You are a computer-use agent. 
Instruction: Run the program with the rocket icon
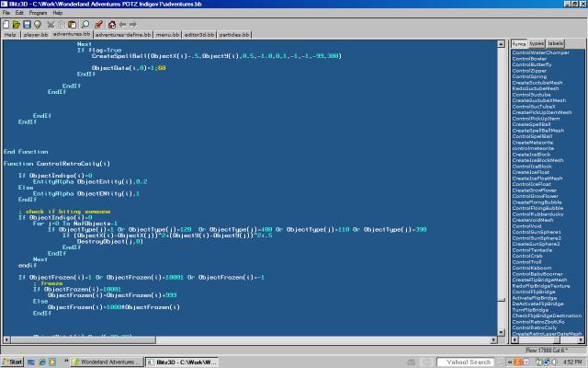click(98, 25)
